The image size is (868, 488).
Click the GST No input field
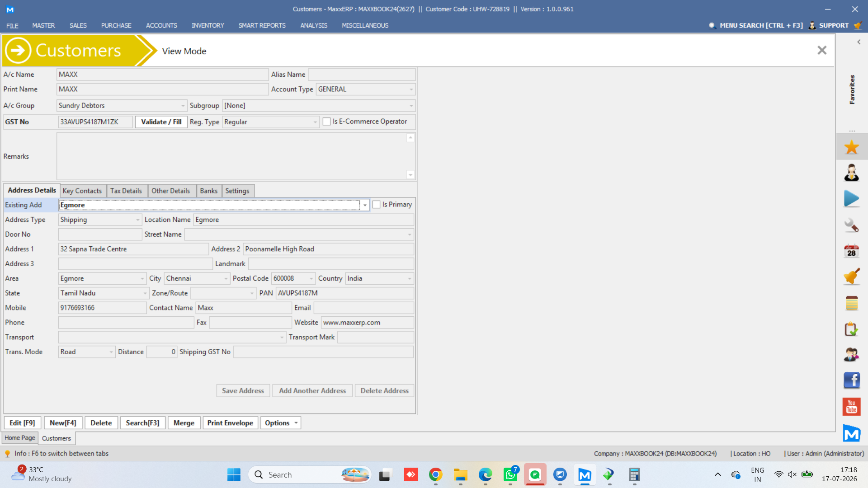point(95,122)
